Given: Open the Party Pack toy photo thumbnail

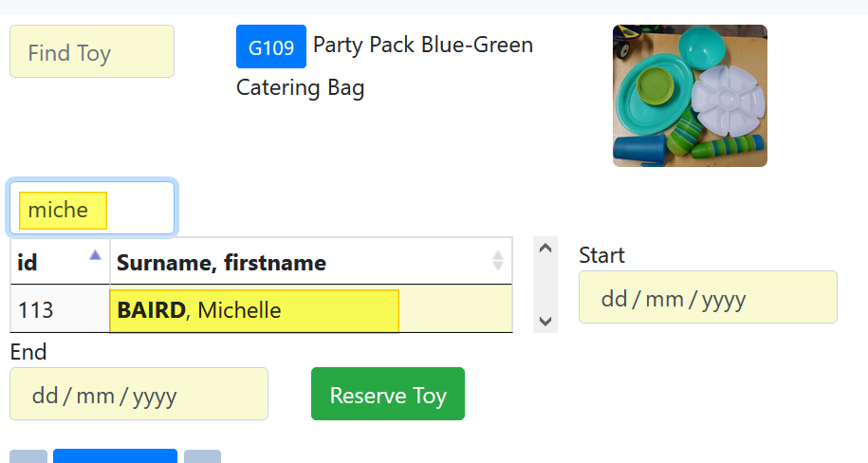Looking at the screenshot, I should pyautogui.click(x=690, y=96).
